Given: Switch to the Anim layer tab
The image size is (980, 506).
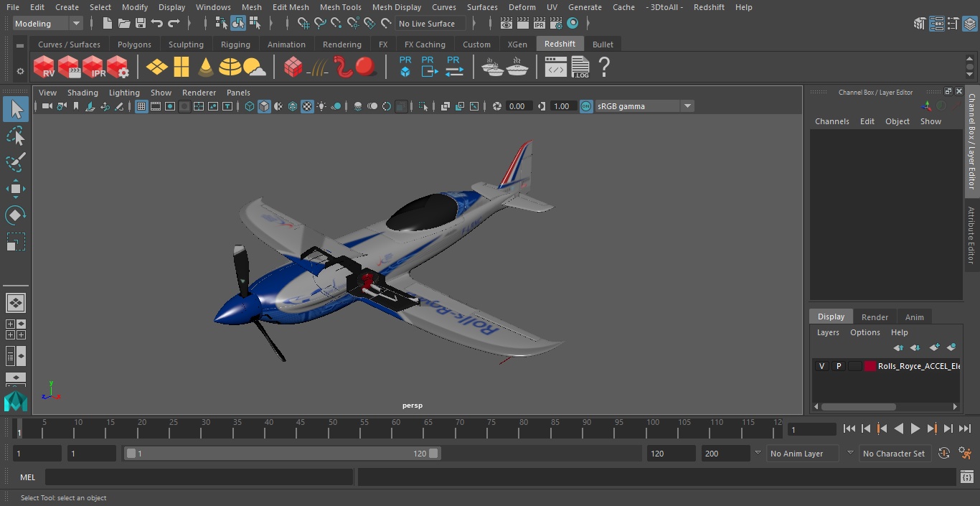Looking at the screenshot, I should click(914, 317).
